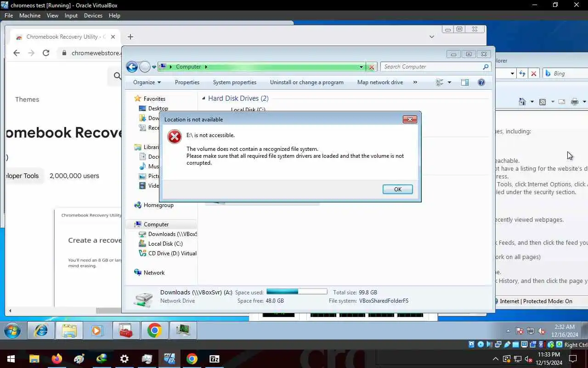Stop loading via red X in Explorer address bar
The height and width of the screenshot is (368, 588).
[x=372, y=67]
